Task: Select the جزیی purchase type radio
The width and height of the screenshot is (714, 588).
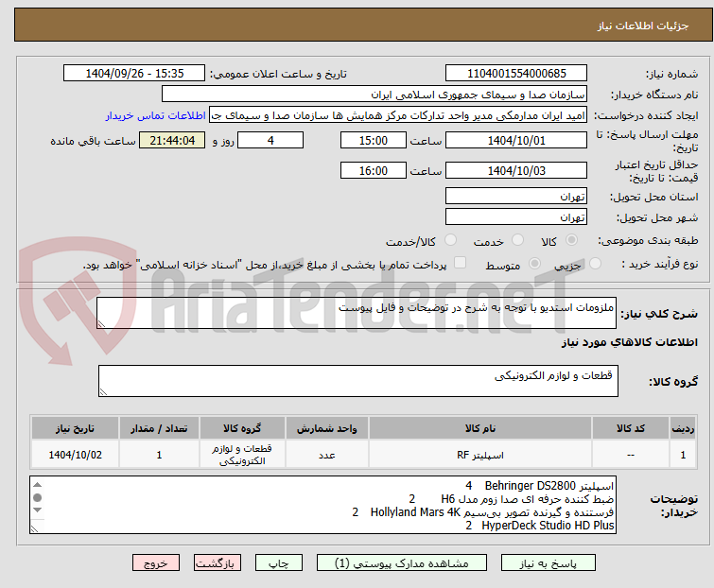Action: (x=595, y=264)
